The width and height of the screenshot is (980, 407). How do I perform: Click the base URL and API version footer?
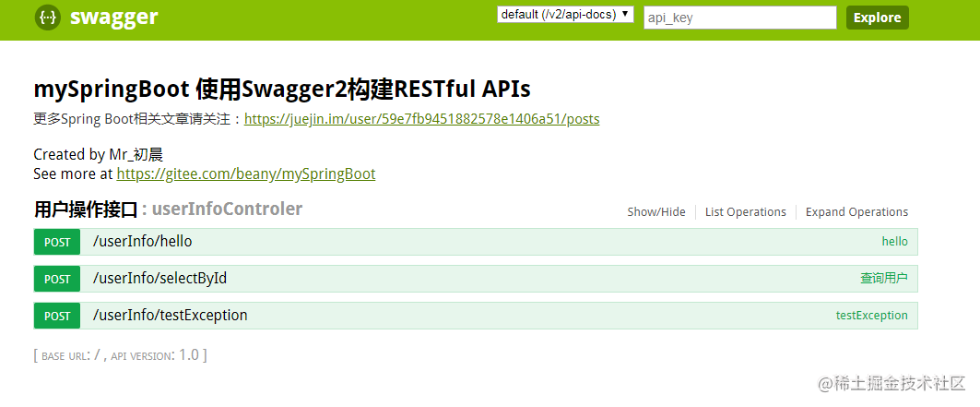[x=120, y=355]
